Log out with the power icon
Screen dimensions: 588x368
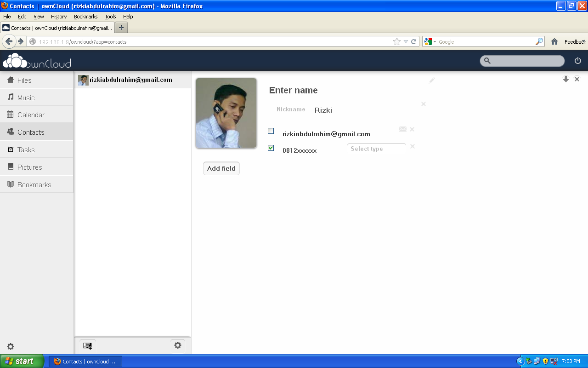point(578,61)
